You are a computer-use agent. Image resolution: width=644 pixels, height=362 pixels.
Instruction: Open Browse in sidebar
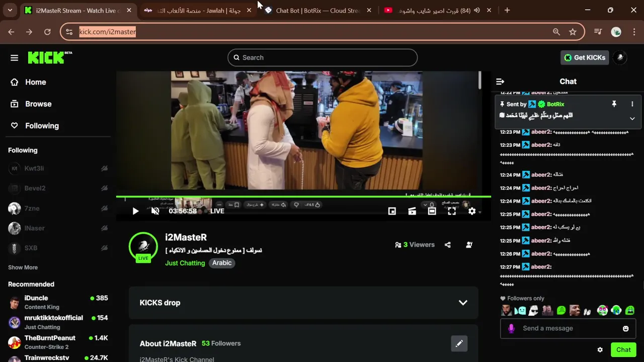[38, 104]
